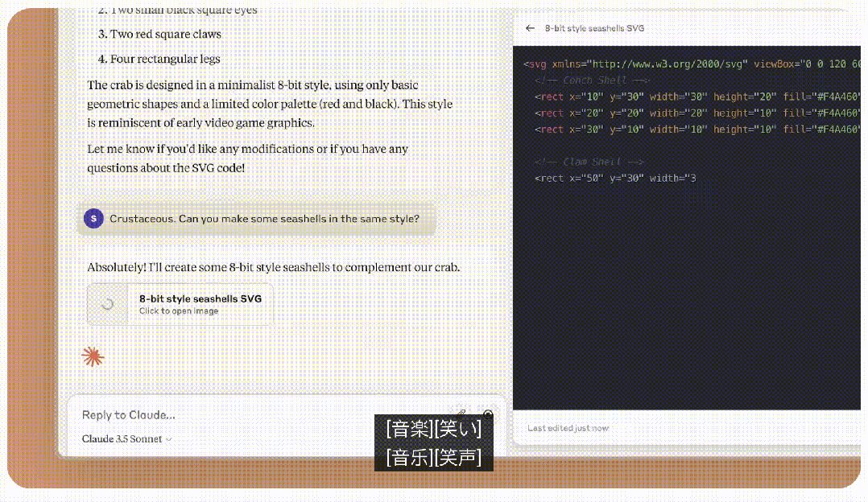Click the purple "S" user avatar
This screenshot has height=502, width=868.
(94, 219)
